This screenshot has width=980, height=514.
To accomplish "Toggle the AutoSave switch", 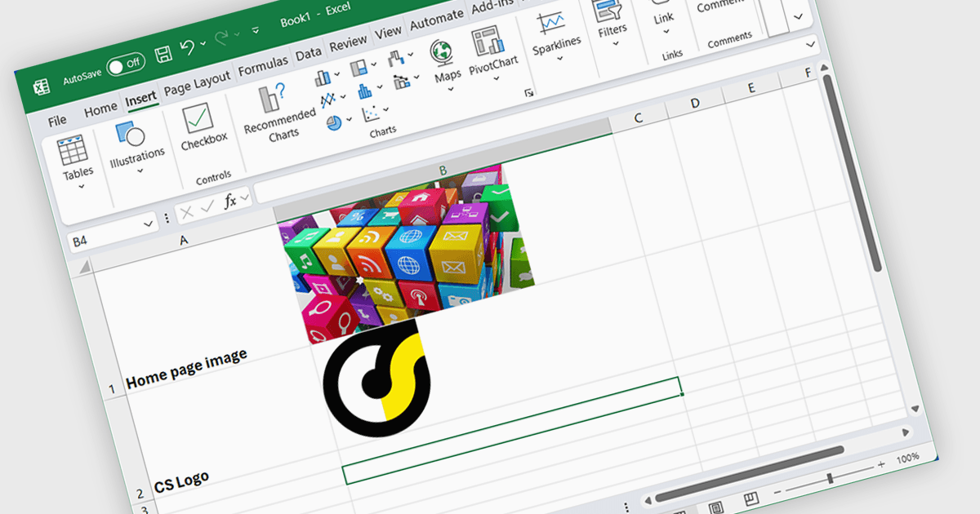I will [125, 64].
